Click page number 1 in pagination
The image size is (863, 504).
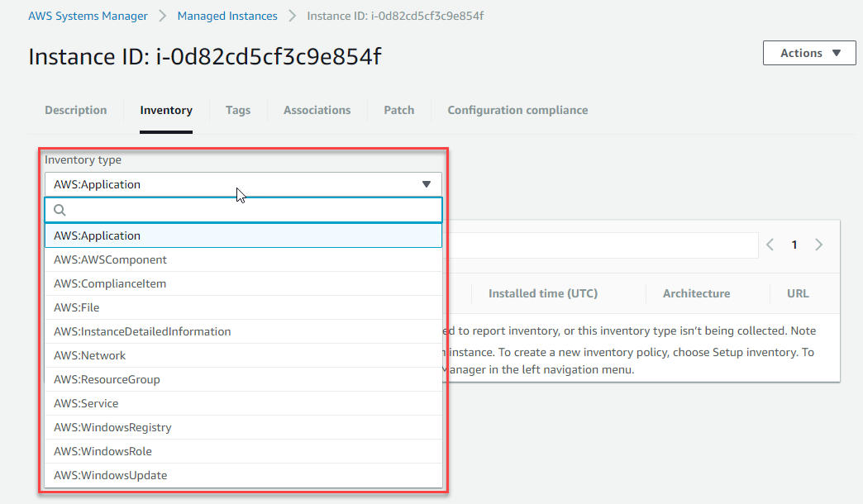tap(794, 245)
